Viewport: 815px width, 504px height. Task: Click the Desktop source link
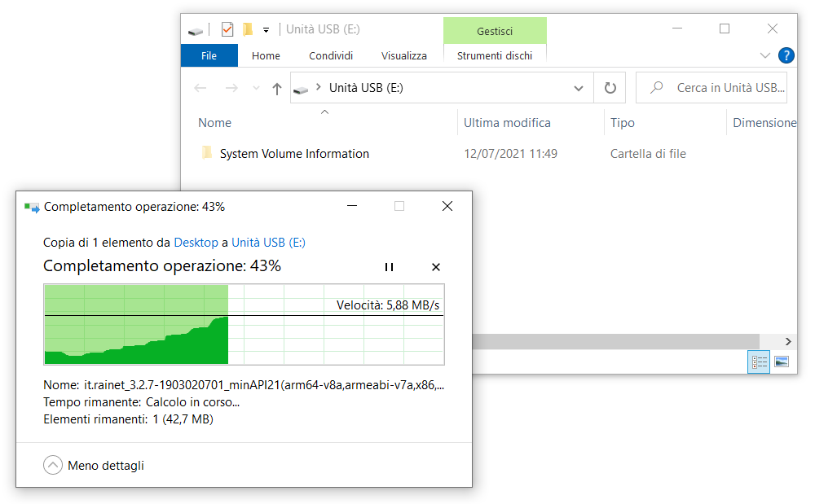click(196, 242)
